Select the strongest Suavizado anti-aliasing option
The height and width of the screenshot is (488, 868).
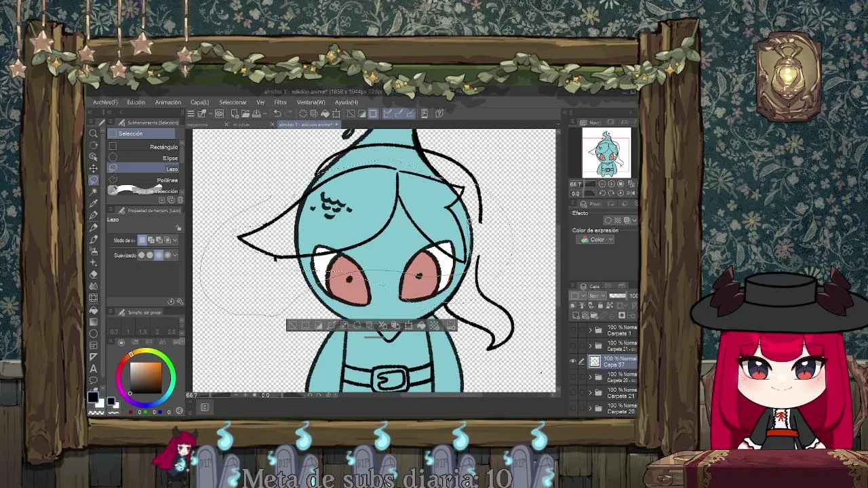pos(167,255)
